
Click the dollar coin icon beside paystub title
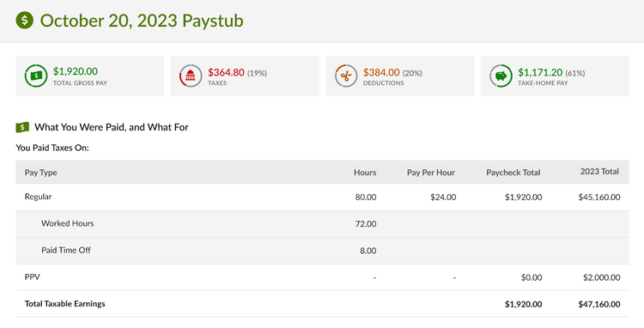(x=25, y=20)
